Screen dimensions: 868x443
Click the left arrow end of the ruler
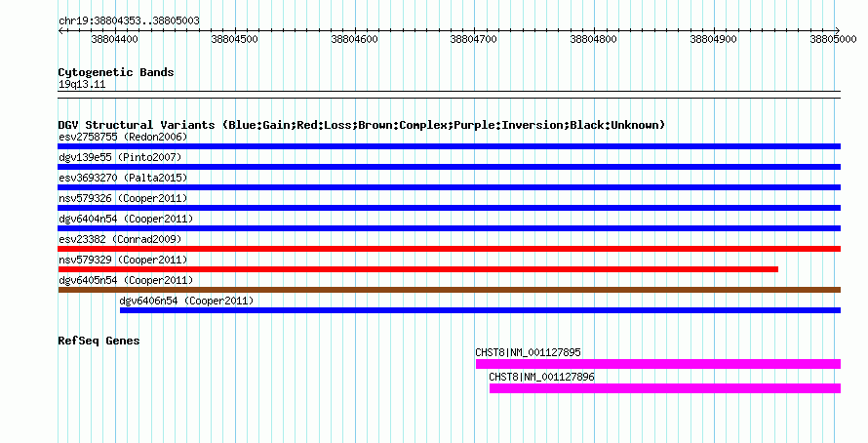click(x=60, y=30)
